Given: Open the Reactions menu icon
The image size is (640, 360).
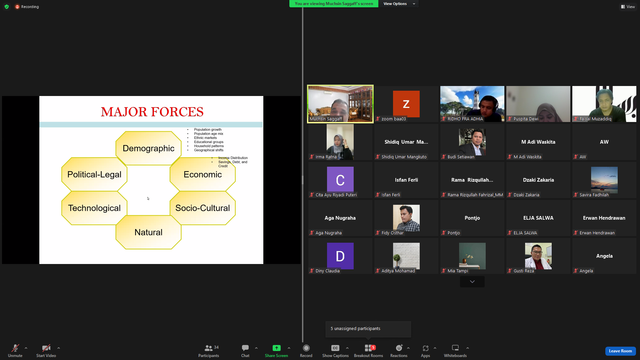Looking at the screenshot, I should point(399,348).
